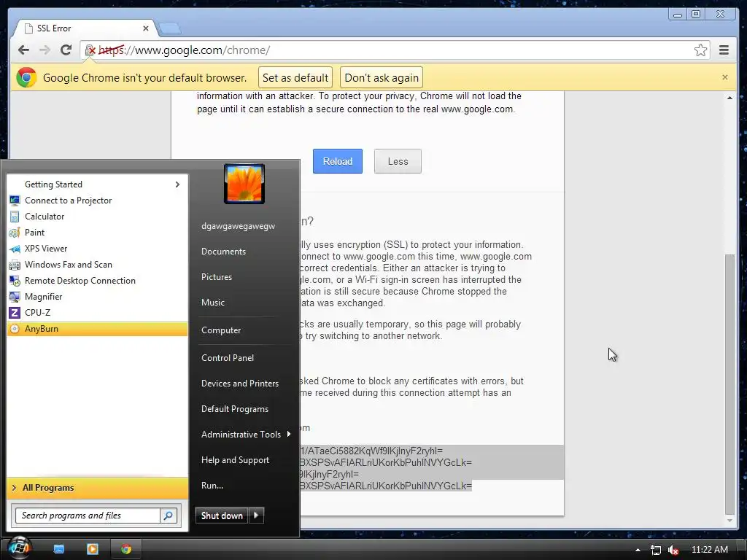Click the Search programs and files box

[88, 516]
